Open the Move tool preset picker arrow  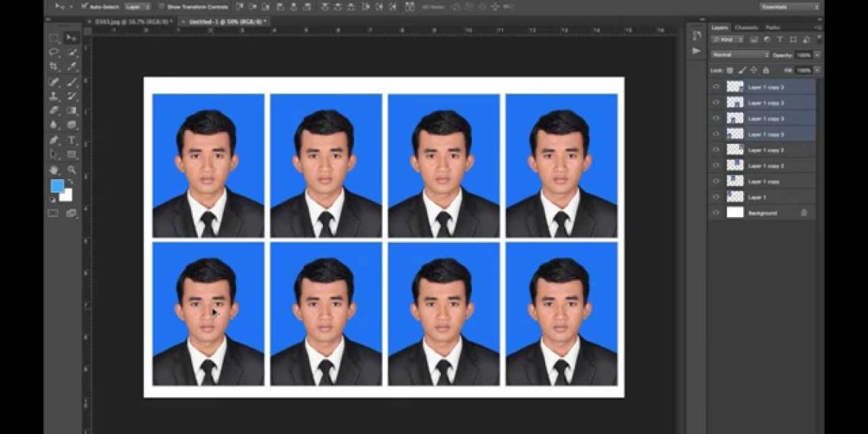coord(72,7)
